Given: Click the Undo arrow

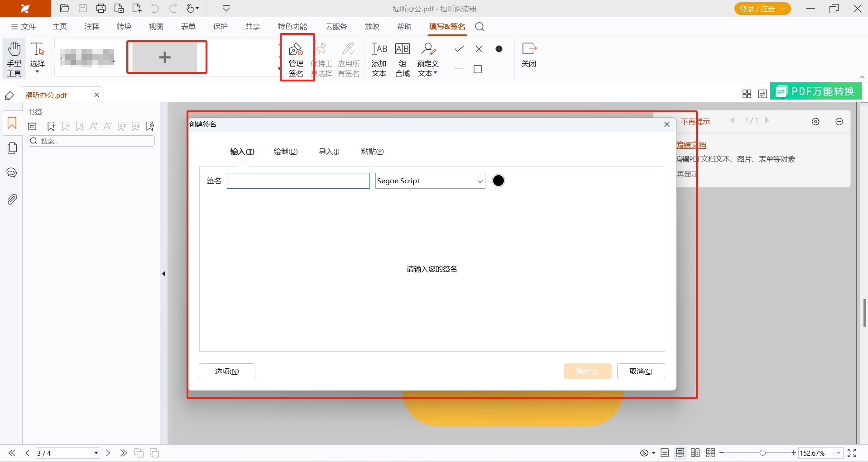Looking at the screenshot, I should point(155,8).
